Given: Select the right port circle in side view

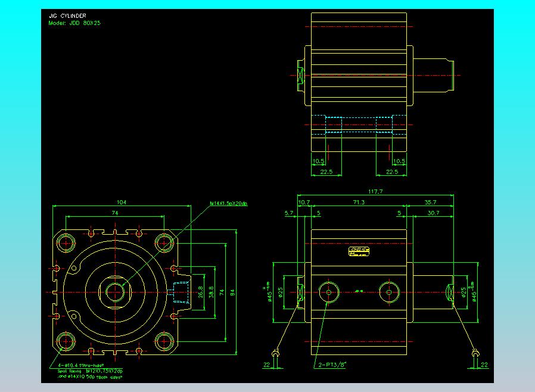Looking at the screenshot, I should pos(388,292).
